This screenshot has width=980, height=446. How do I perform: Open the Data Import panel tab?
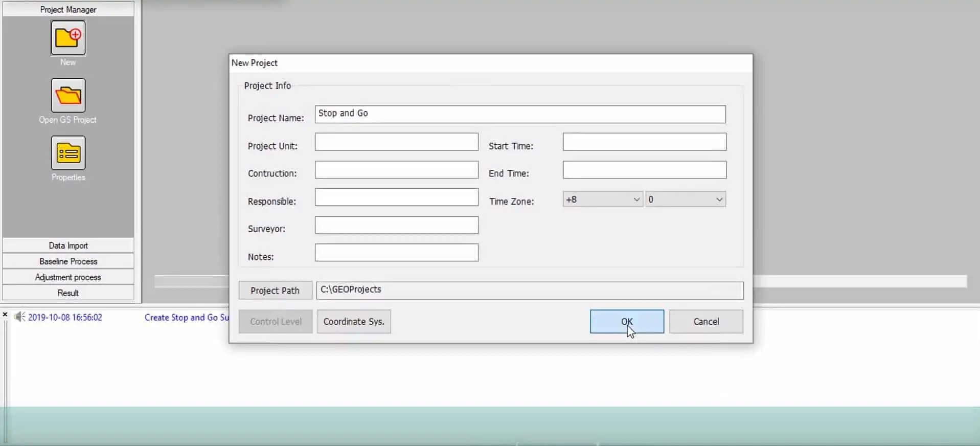(x=68, y=246)
